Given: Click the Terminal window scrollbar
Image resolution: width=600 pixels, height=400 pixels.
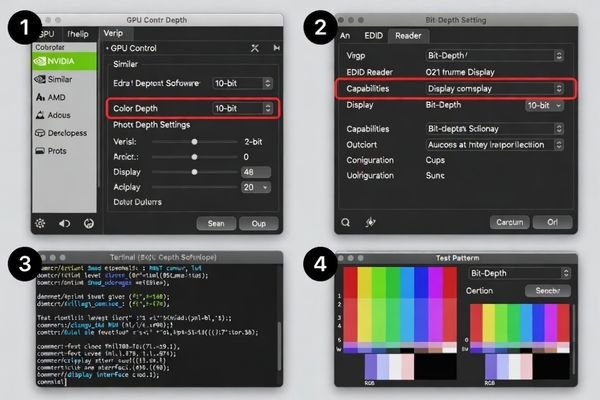Looking at the screenshot, I should click(279, 345).
